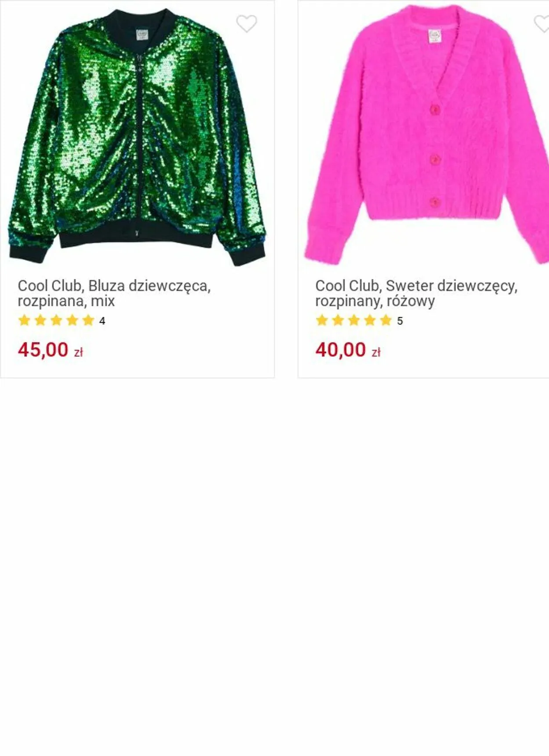Click the review count 4 beside the jacket stars

point(102,321)
